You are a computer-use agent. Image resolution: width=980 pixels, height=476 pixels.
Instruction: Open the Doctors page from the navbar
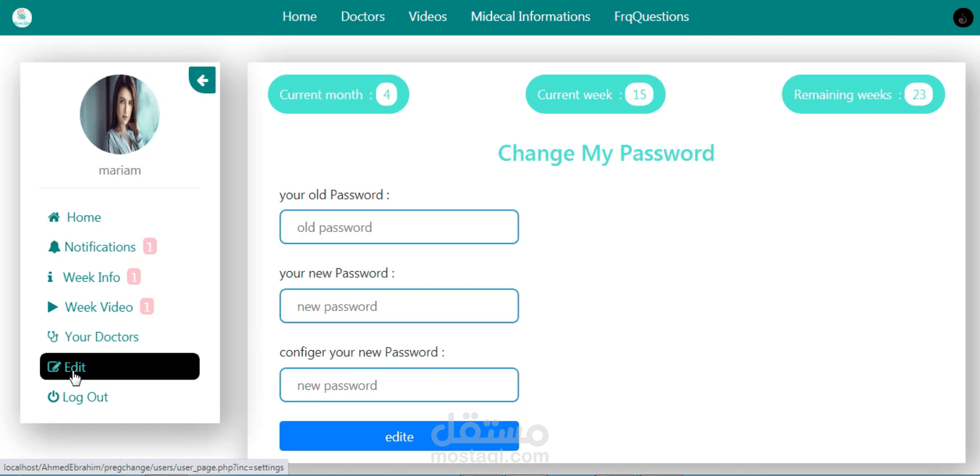pyautogui.click(x=362, y=17)
